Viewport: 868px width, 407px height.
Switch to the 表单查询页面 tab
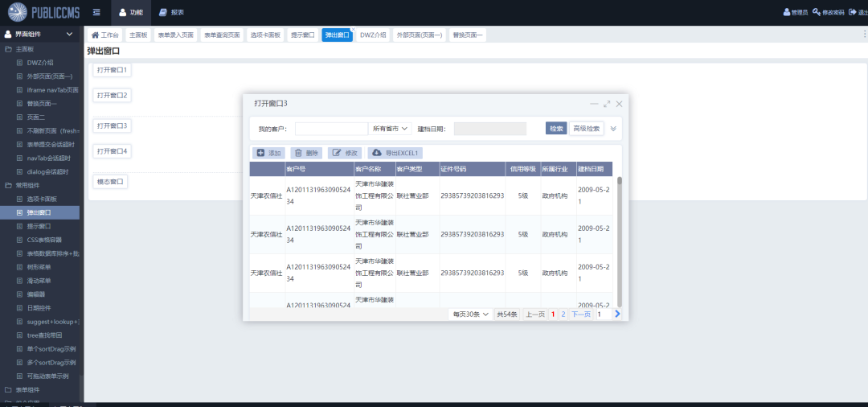click(221, 35)
